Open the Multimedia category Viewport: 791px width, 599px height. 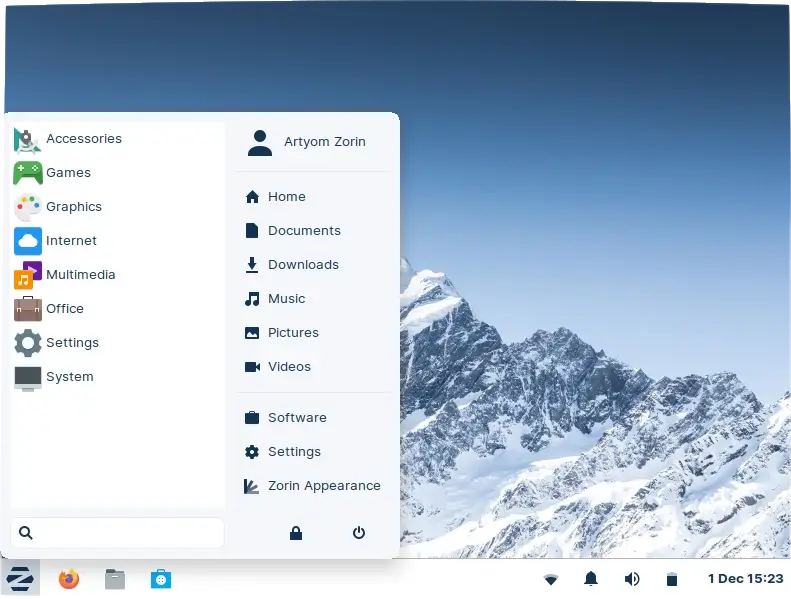tap(117, 275)
